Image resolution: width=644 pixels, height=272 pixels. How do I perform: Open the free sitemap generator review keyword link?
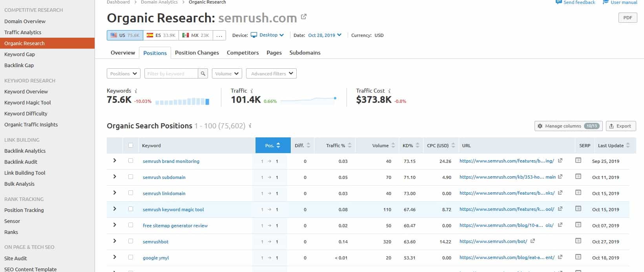pos(175,226)
